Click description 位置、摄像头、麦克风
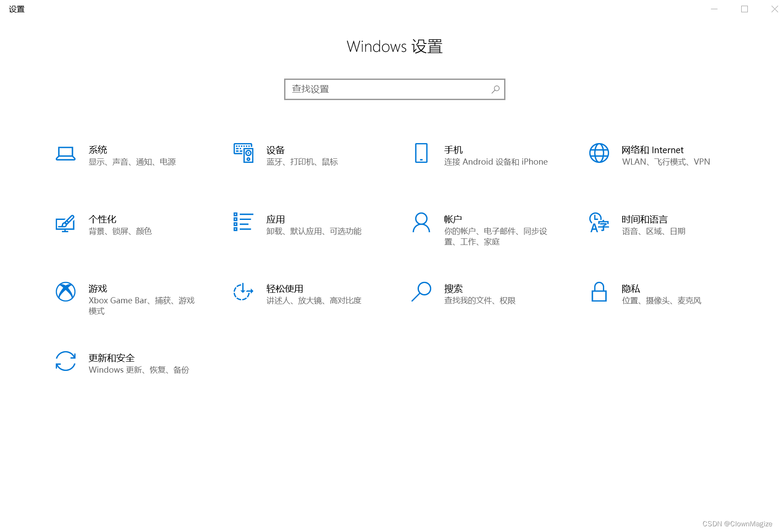This screenshot has height=532, width=779. [661, 301]
